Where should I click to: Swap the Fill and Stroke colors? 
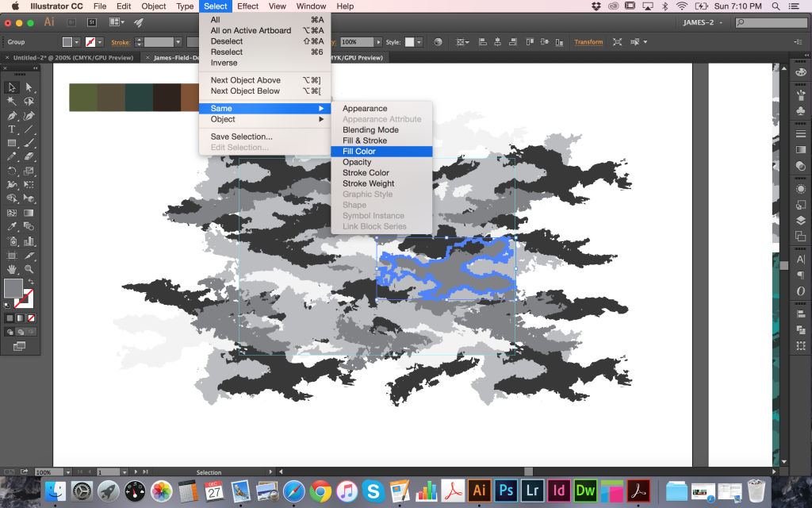coord(32,281)
